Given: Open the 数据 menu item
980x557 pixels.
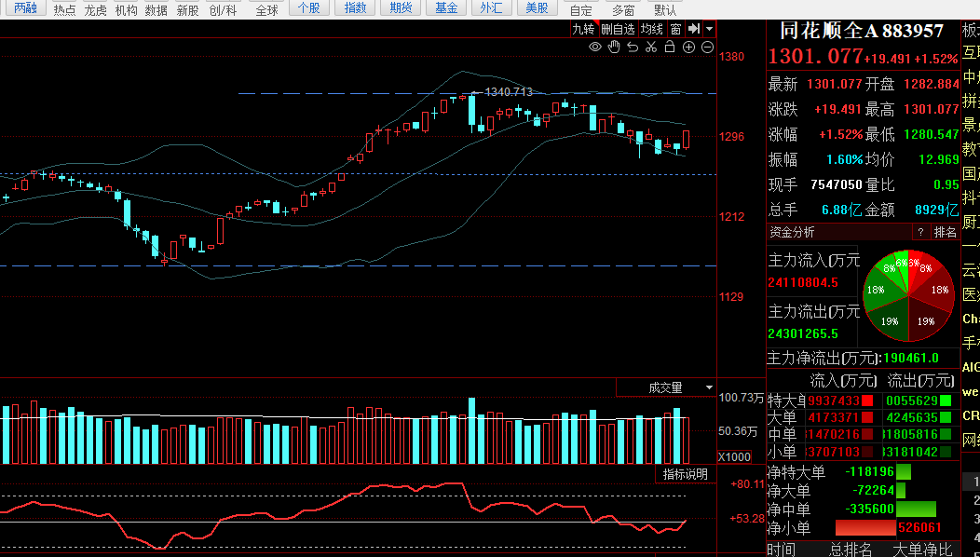Looking at the screenshot, I should (157, 10).
